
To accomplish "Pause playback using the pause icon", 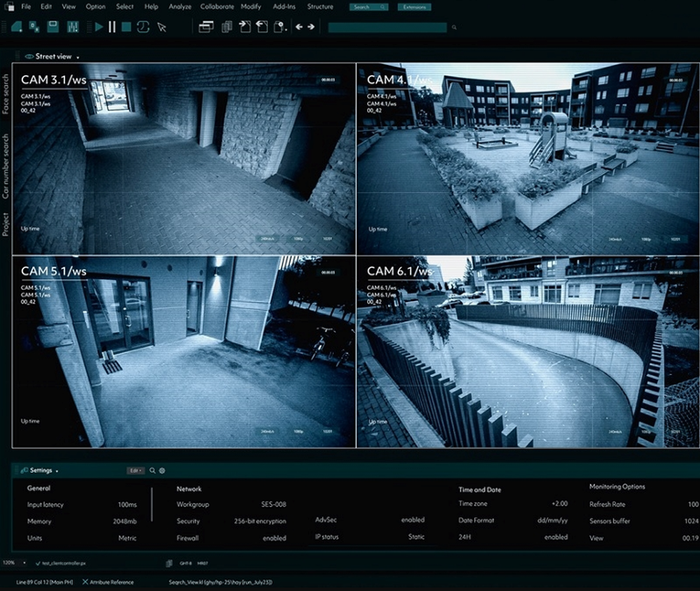I will [x=112, y=27].
